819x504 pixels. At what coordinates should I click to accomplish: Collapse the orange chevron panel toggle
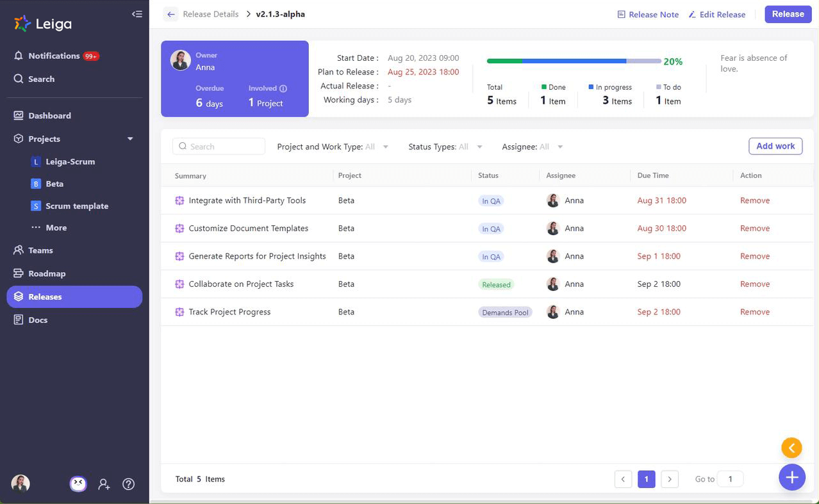click(x=791, y=448)
